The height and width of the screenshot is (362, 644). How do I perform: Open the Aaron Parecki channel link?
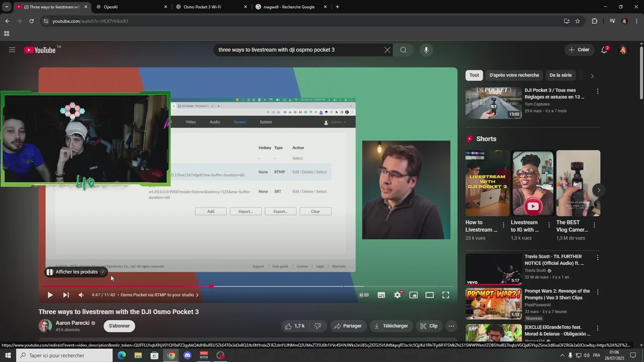point(72,323)
